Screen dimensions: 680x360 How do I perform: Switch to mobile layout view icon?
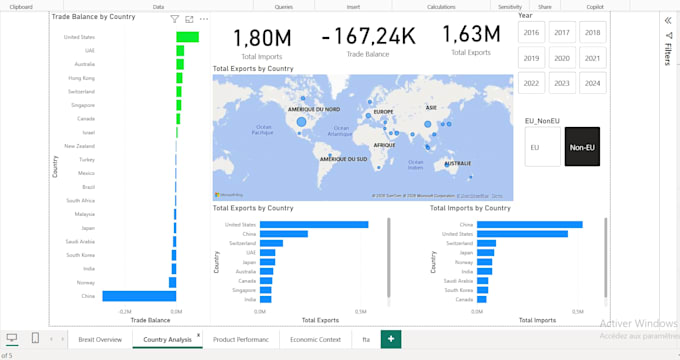tap(36, 338)
